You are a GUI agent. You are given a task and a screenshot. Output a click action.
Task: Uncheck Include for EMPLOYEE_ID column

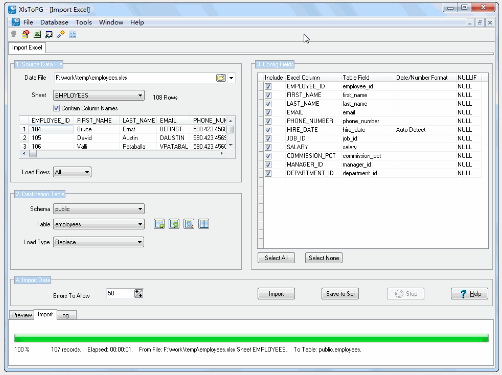[x=268, y=86]
